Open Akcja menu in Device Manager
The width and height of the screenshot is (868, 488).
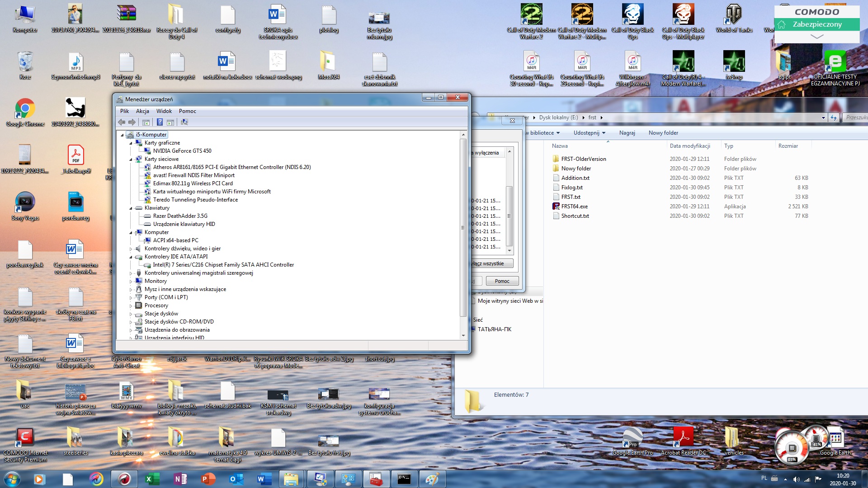pos(142,111)
